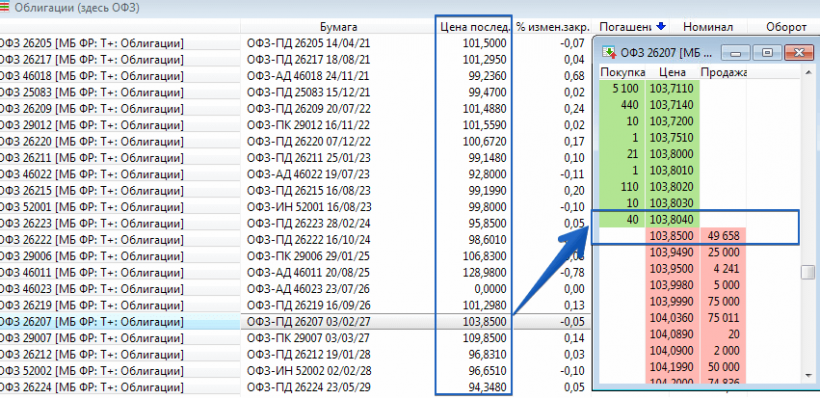Click Продажа header in order book
The height and width of the screenshot is (399, 820).
point(722,72)
